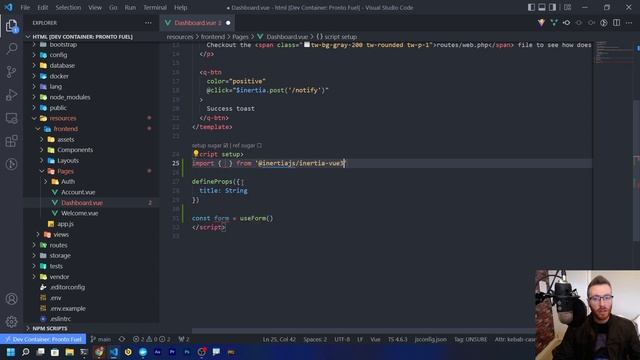Click the main branch status item
The height and width of the screenshot is (360, 640).
coord(100,339)
